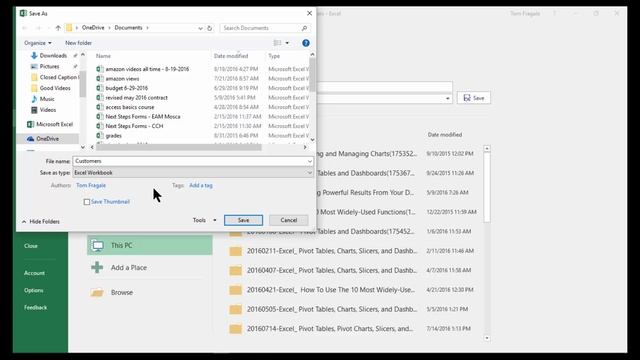Open the Downloads folder in sidebar

(53, 56)
